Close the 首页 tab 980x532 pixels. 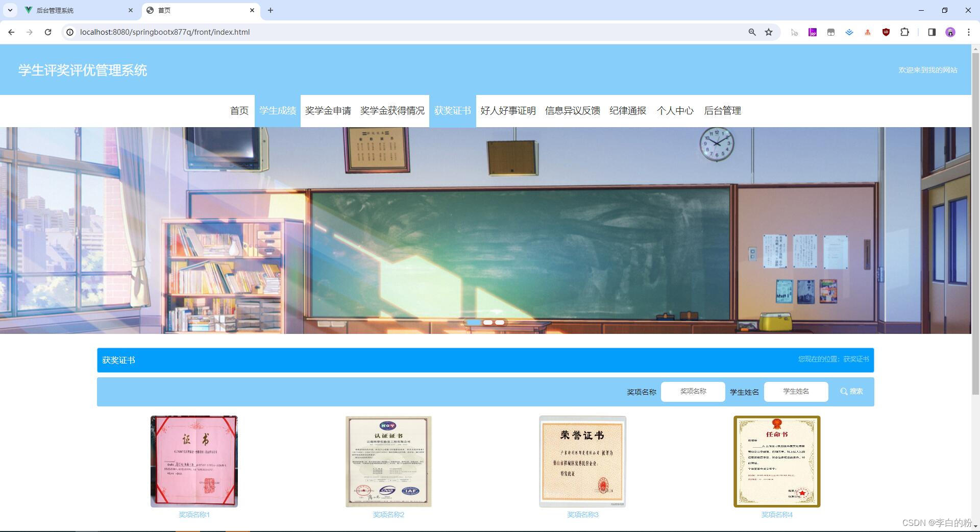pyautogui.click(x=252, y=10)
